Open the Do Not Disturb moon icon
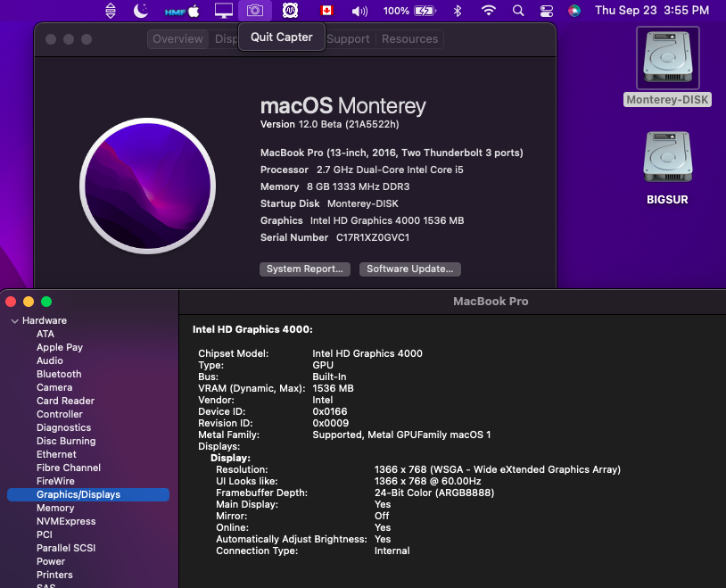The height and width of the screenshot is (588, 726). (x=141, y=10)
